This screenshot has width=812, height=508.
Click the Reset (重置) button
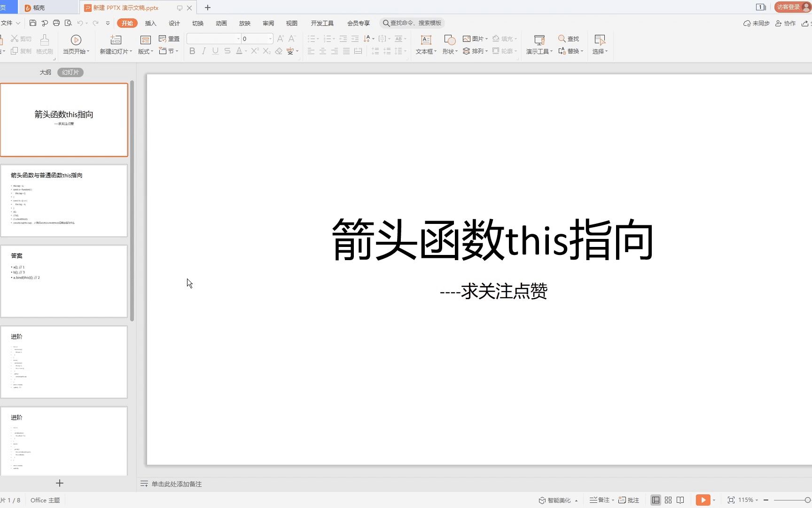pyautogui.click(x=169, y=39)
